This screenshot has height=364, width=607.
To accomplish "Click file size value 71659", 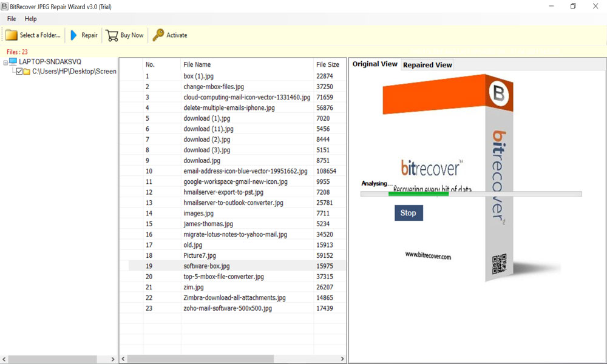I will [325, 97].
